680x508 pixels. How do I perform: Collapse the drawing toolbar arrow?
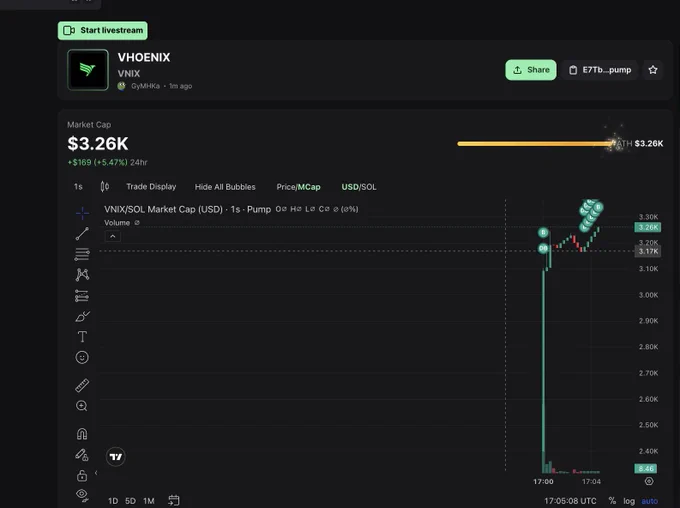click(96, 473)
